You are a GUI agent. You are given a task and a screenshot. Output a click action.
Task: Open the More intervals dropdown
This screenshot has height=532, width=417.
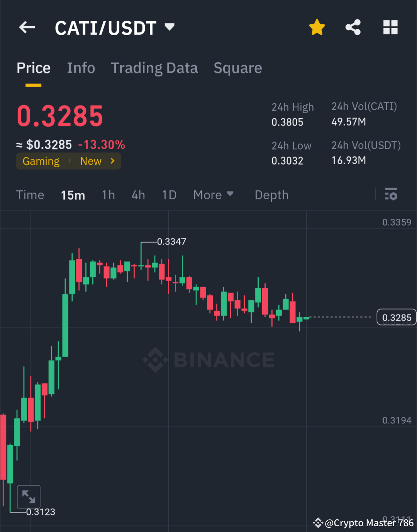tap(213, 195)
